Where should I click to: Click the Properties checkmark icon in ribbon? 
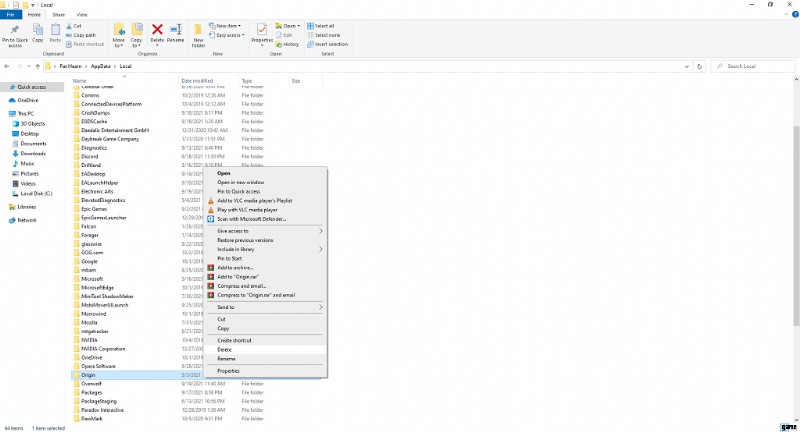(262, 30)
